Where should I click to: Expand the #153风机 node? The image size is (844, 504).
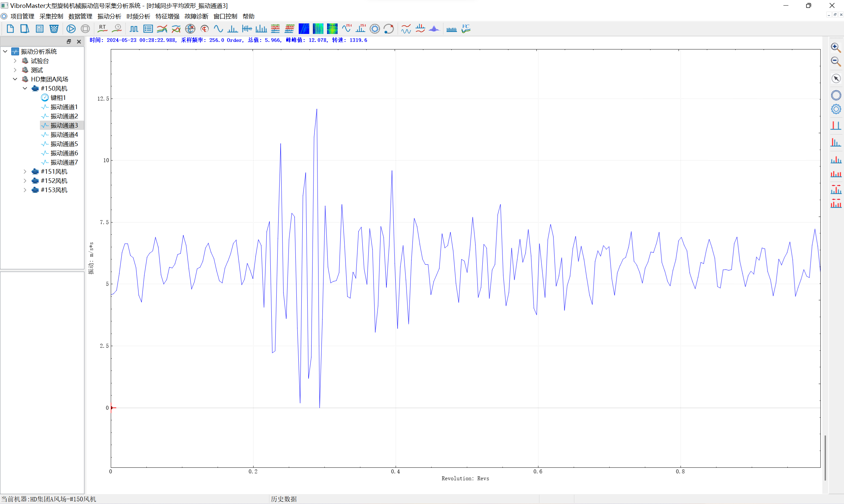coord(25,190)
